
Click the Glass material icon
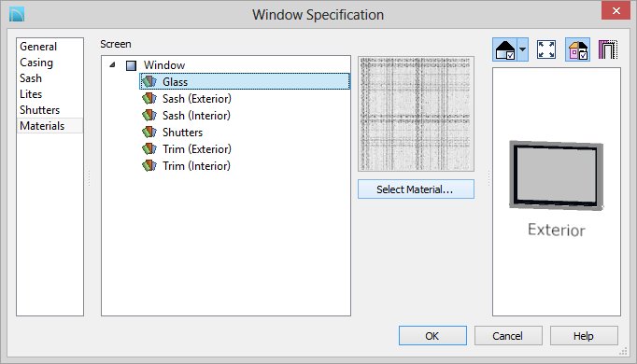click(x=149, y=81)
